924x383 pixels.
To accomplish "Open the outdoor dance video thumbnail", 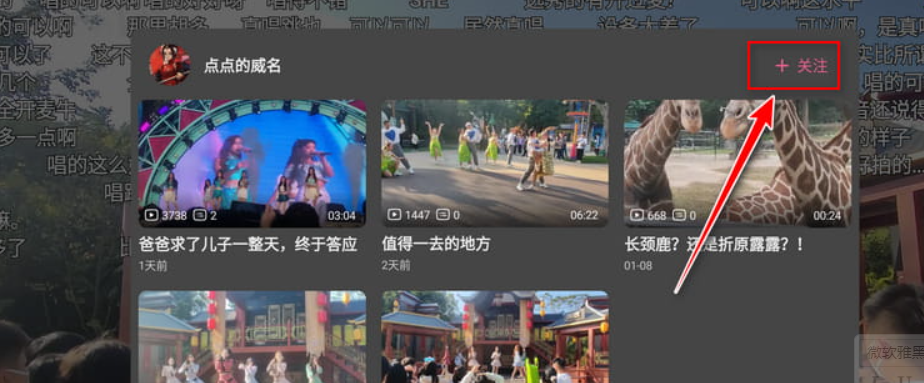I will [x=494, y=163].
